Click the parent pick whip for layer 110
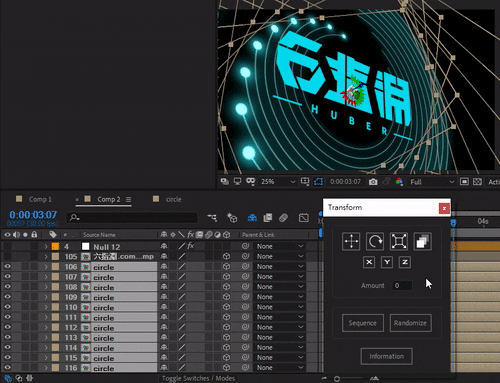The height and width of the screenshot is (383, 500). click(245, 307)
